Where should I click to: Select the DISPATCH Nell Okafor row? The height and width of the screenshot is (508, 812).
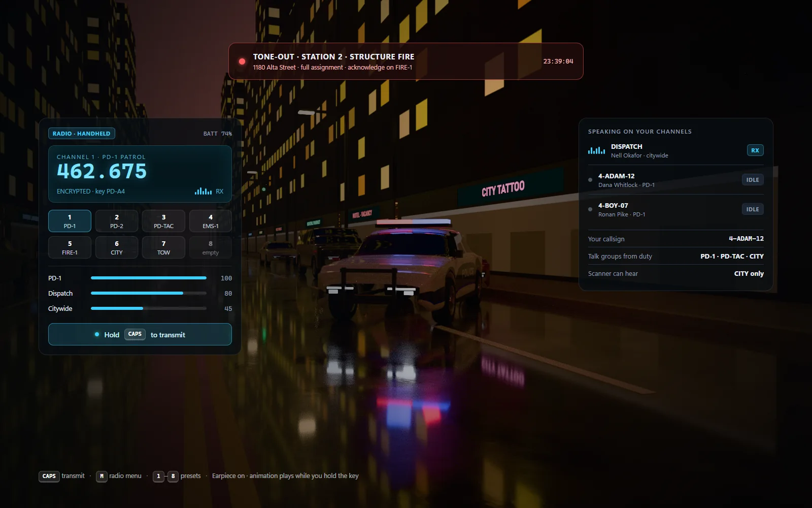tap(676, 150)
